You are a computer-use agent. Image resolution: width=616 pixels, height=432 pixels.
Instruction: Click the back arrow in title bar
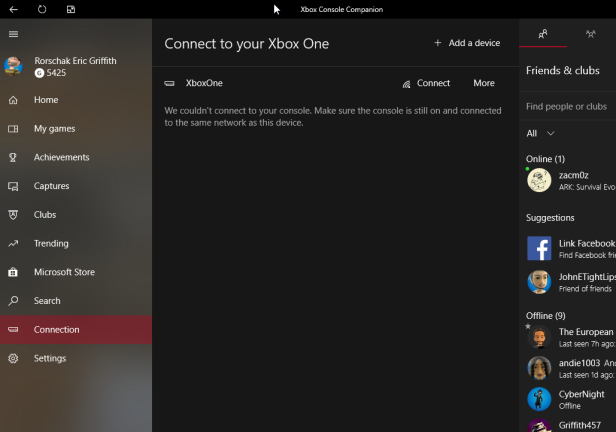(13, 9)
